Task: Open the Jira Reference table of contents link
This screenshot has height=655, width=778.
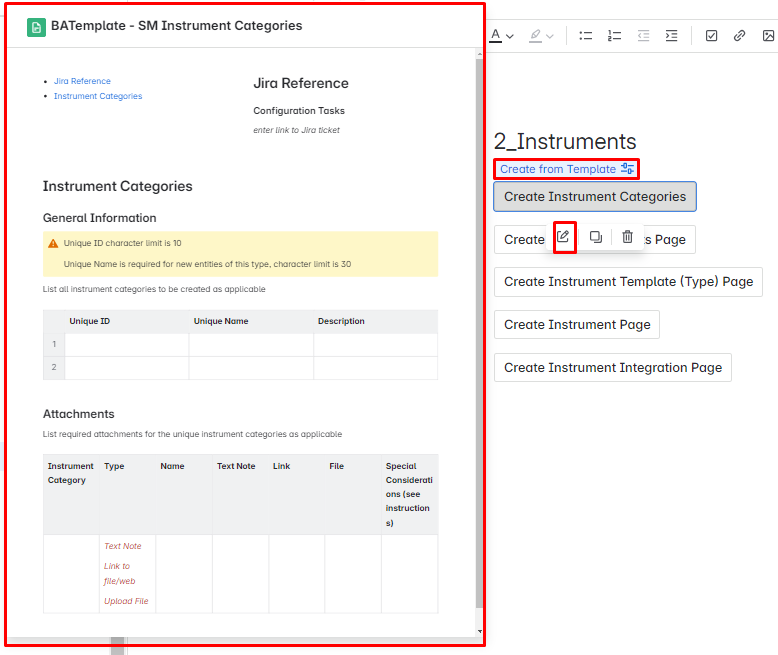Action: pos(82,81)
